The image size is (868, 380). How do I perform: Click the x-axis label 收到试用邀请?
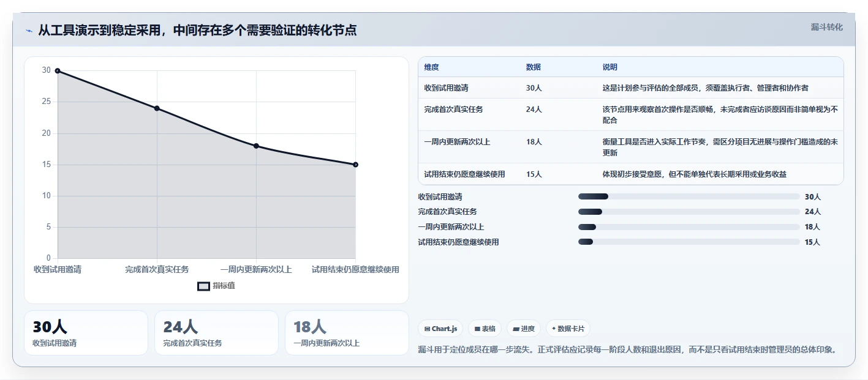click(x=58, y=269)
